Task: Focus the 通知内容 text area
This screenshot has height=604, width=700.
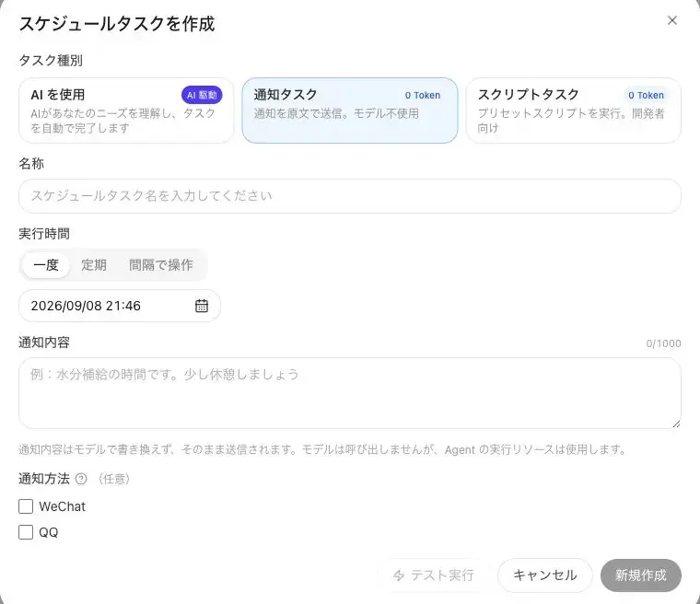Action: 350,393
